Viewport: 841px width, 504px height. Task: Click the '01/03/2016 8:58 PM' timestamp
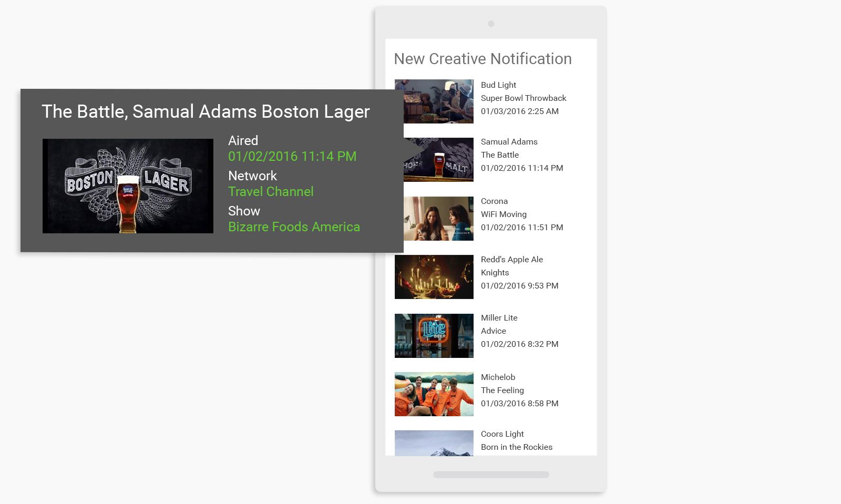click(520, 403)
